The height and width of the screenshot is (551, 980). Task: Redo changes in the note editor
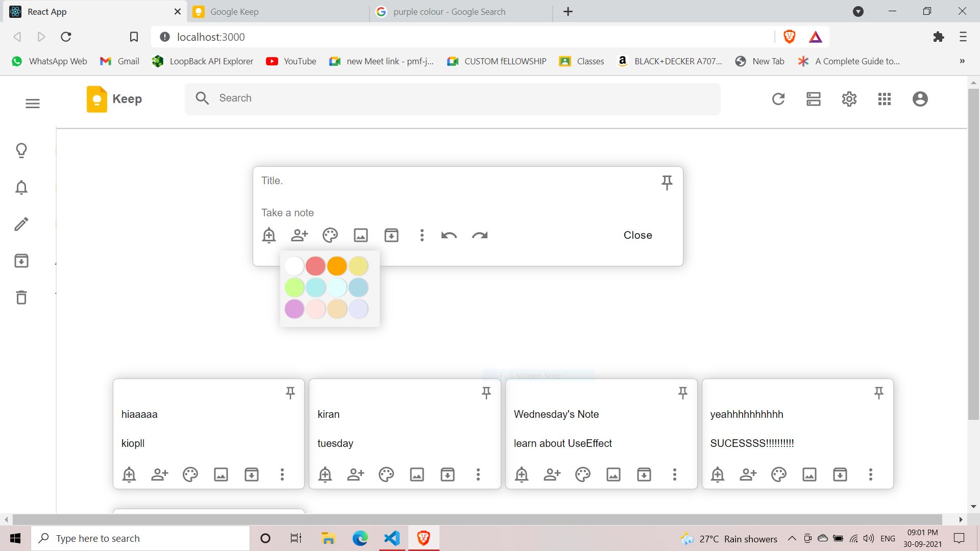[479, 235]
